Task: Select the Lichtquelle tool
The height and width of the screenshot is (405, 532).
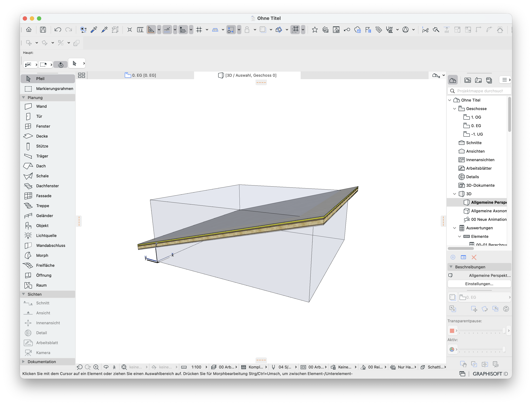Action: click(x=48, y=236)
